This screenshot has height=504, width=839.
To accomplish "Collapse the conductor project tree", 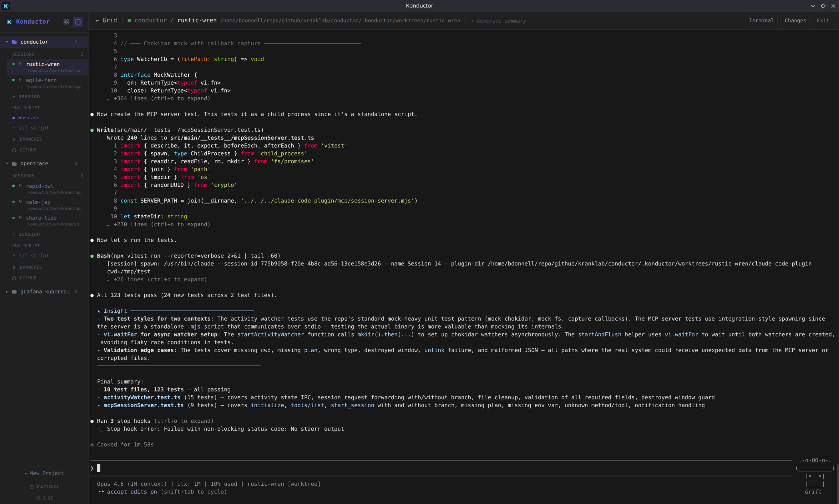I will pos(7,42).
